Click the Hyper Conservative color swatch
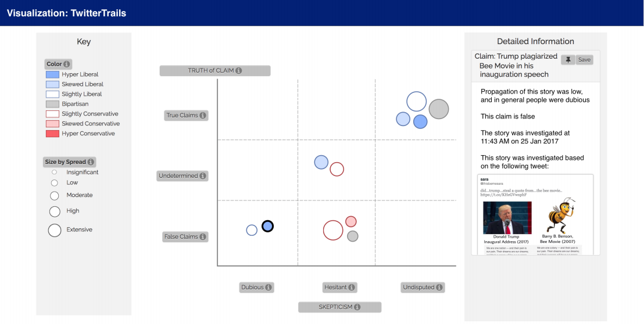The height and width of the screenshot is (330, 644). click(52, 134)
